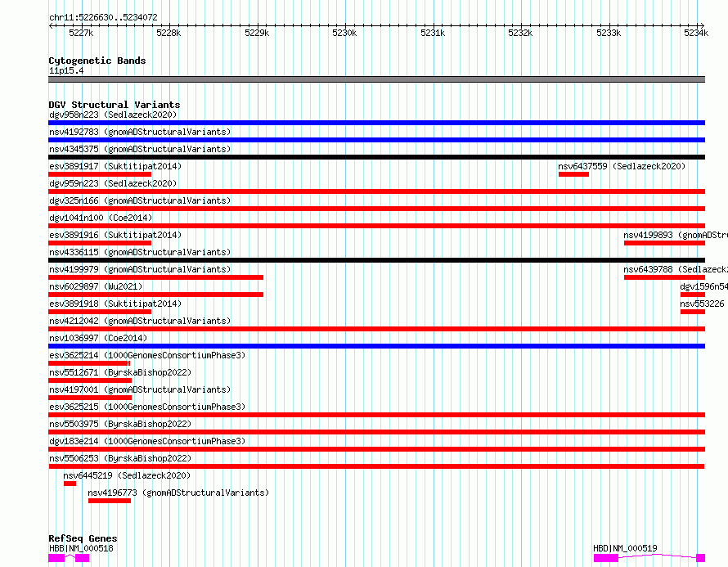This screenshot has width=728, height=567.
Task: Click the blue bar under nsv1036997
Action: 376,346
